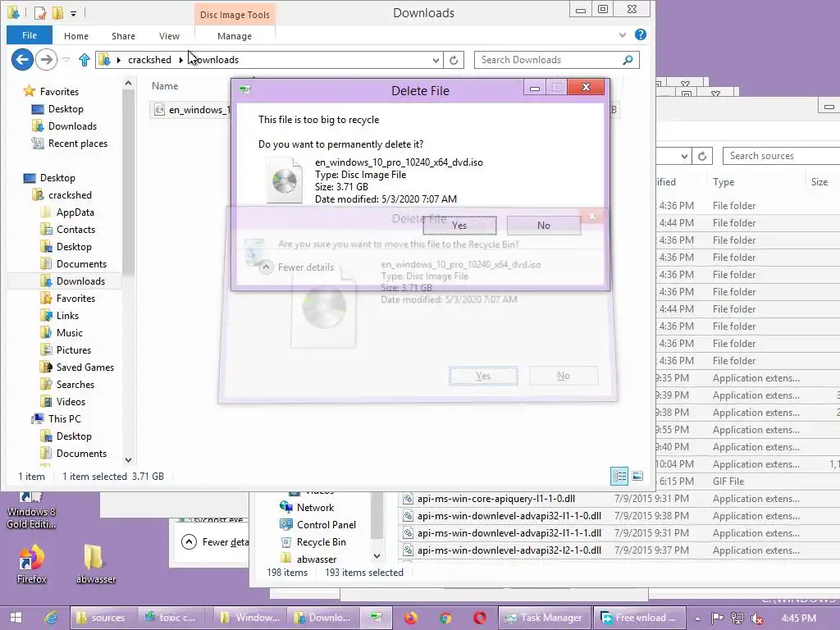Confirm Yes to permanently delete the file
840x630 pixels.
(x=459, y=226)
